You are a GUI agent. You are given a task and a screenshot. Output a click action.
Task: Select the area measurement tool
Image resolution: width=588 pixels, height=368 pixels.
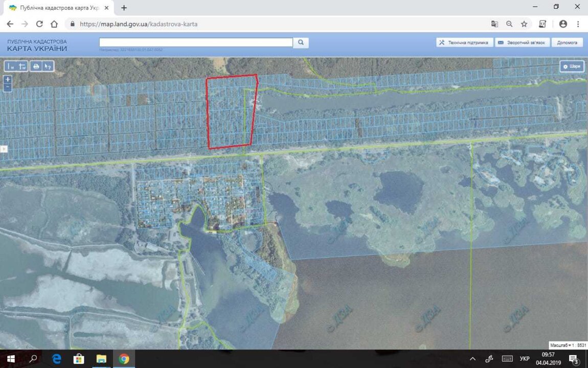click(22, 66)
